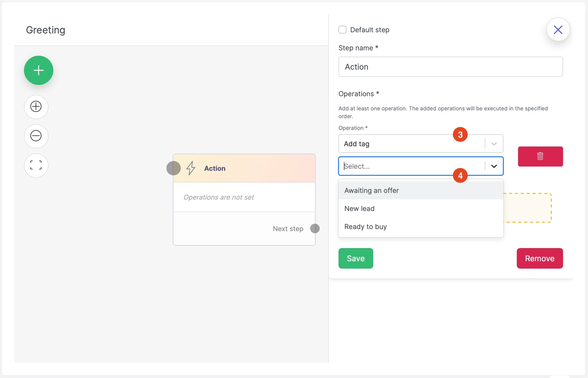Close the step settings panel
The width and height of the screenshot is (588, 378).
(558, 30)
